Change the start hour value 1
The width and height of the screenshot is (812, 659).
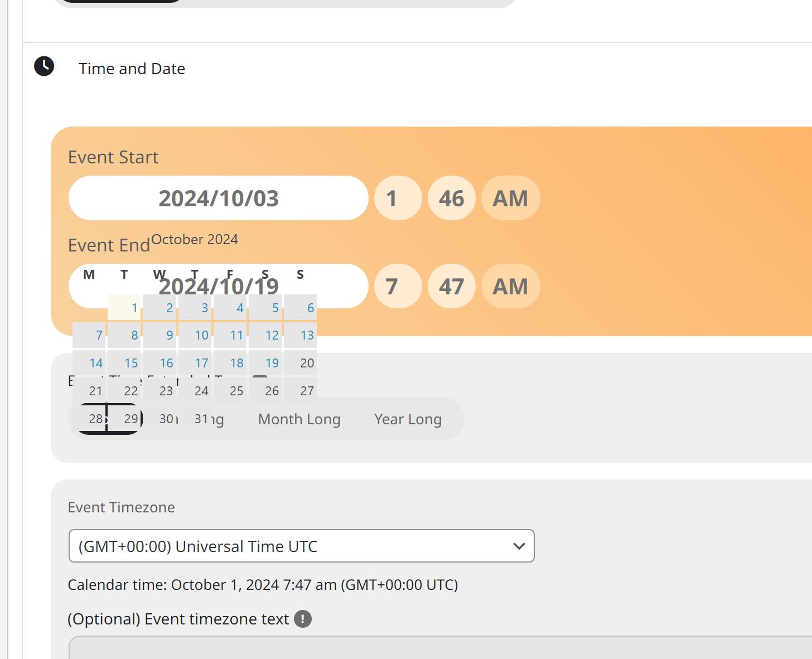click(x=398, y=198)
